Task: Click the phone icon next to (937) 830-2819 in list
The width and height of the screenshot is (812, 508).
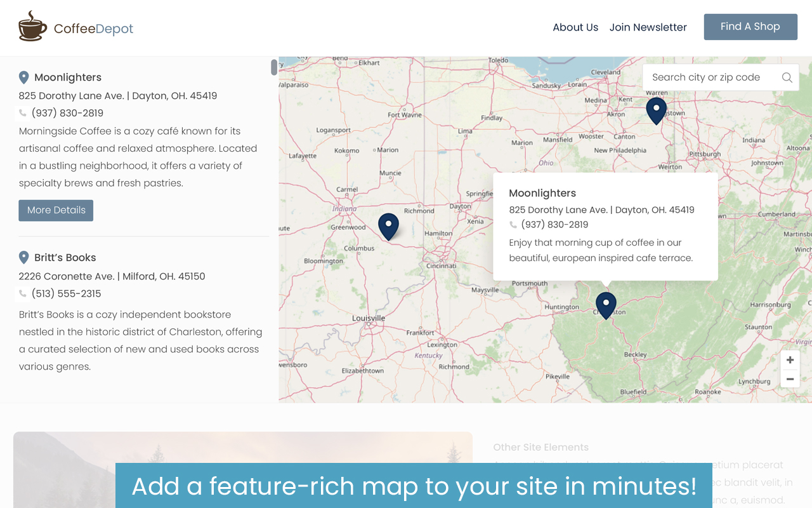Action: (23, 113)
